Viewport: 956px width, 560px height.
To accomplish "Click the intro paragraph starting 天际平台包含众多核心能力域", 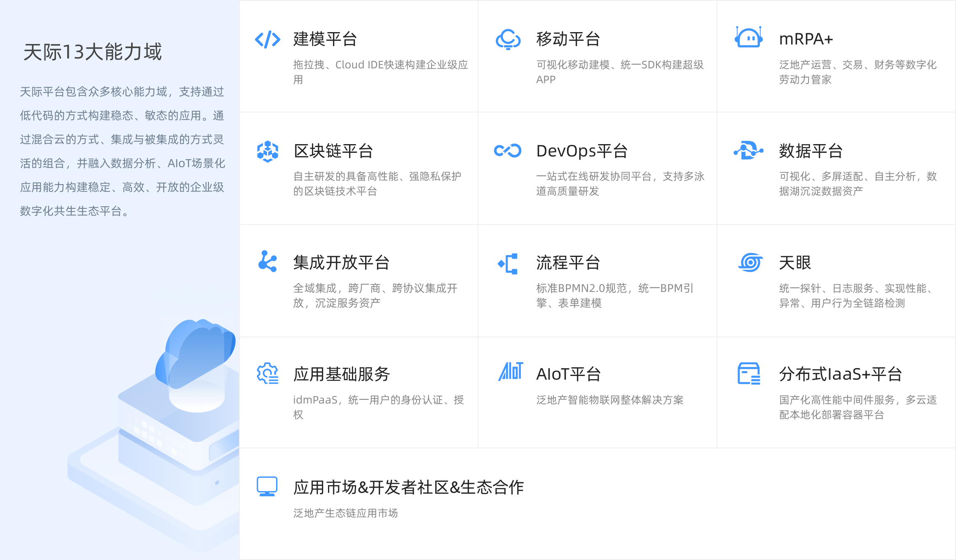I will point(122,152).
